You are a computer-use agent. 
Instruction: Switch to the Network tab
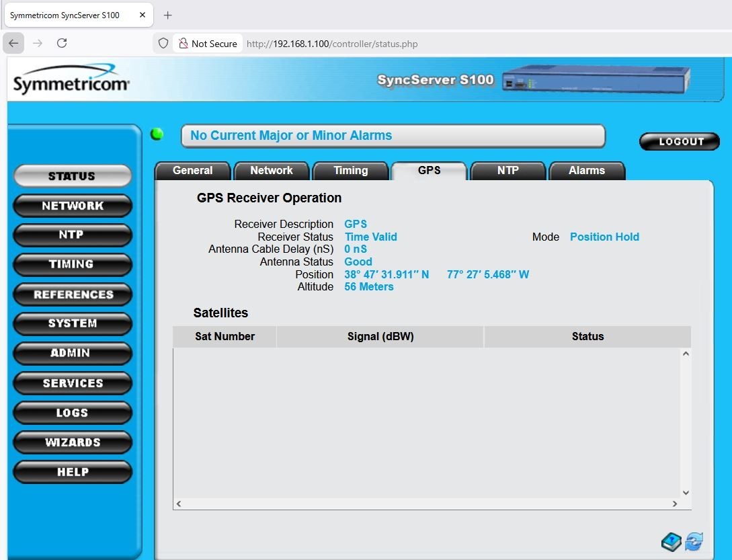tap(272, 171)
